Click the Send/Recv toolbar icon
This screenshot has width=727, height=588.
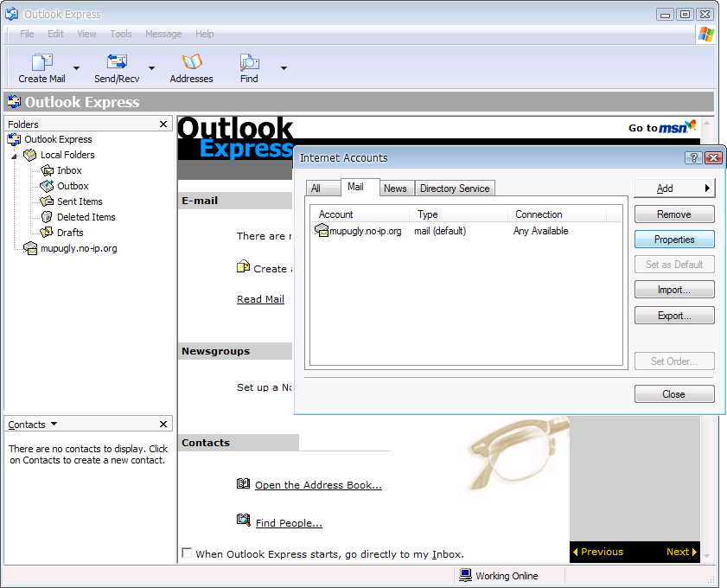[117, 63]
